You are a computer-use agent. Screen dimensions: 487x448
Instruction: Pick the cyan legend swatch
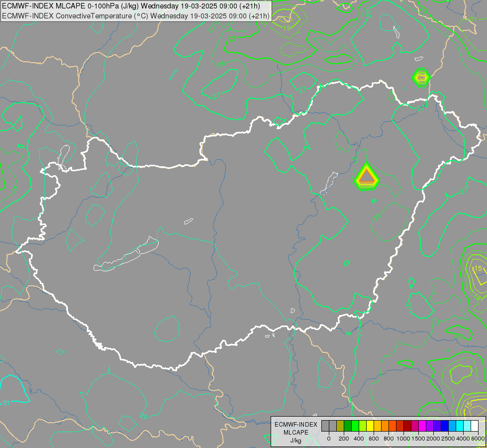coord(460,426)
